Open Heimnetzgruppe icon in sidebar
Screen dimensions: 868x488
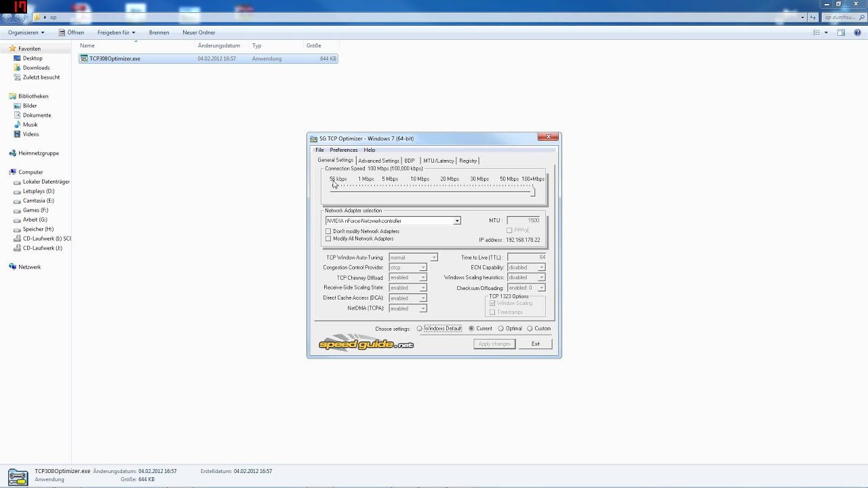(12, 153)
